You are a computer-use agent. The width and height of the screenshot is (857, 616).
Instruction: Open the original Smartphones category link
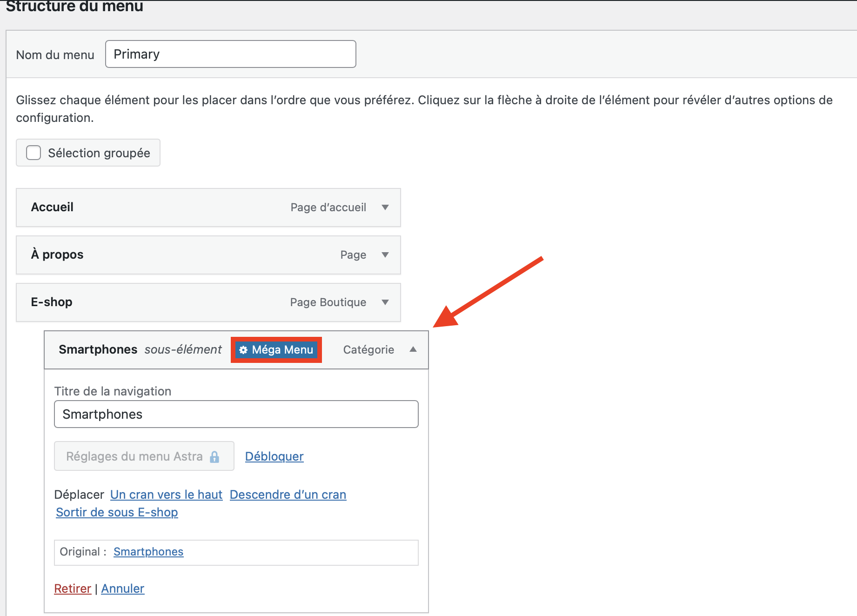pos(148,552)
